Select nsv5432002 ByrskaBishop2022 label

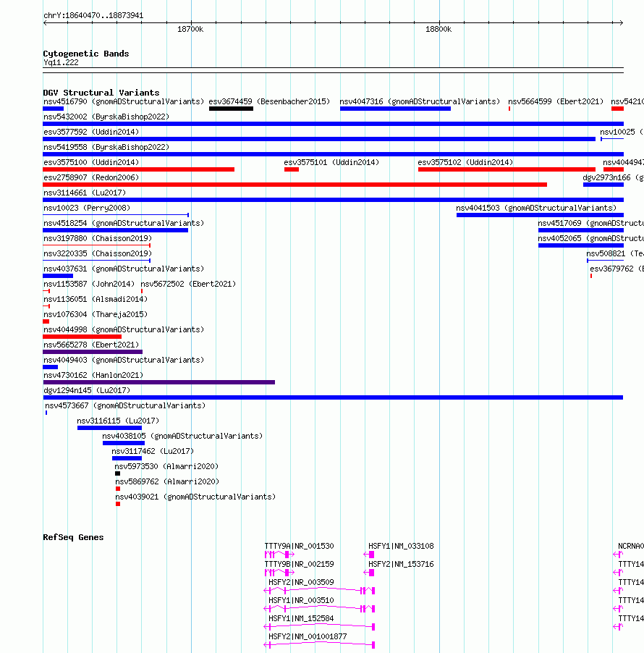(106, 117)
